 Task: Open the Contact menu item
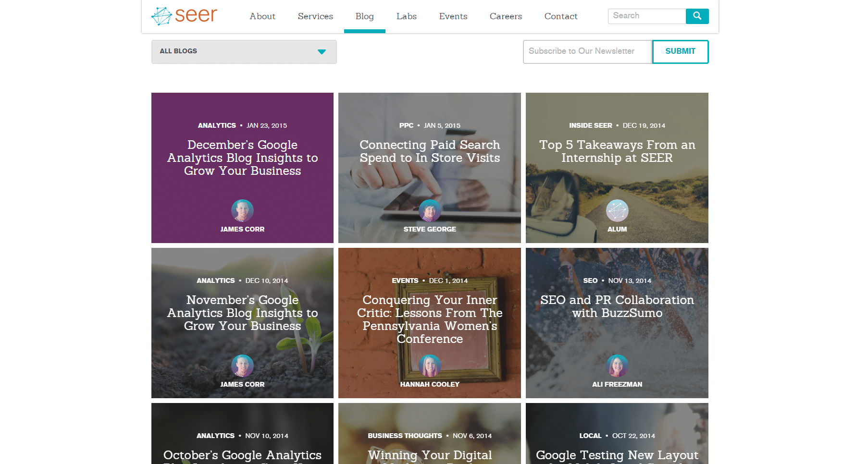pos(560,16)
